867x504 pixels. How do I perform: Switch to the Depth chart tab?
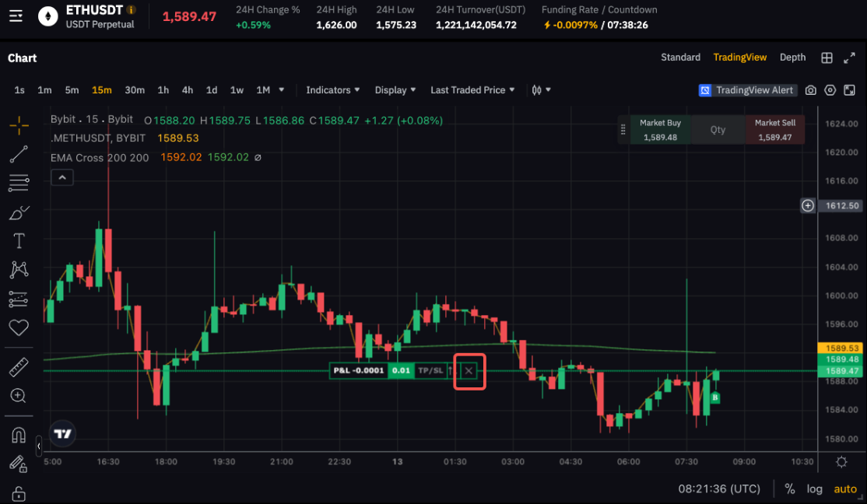pos(792,57)
